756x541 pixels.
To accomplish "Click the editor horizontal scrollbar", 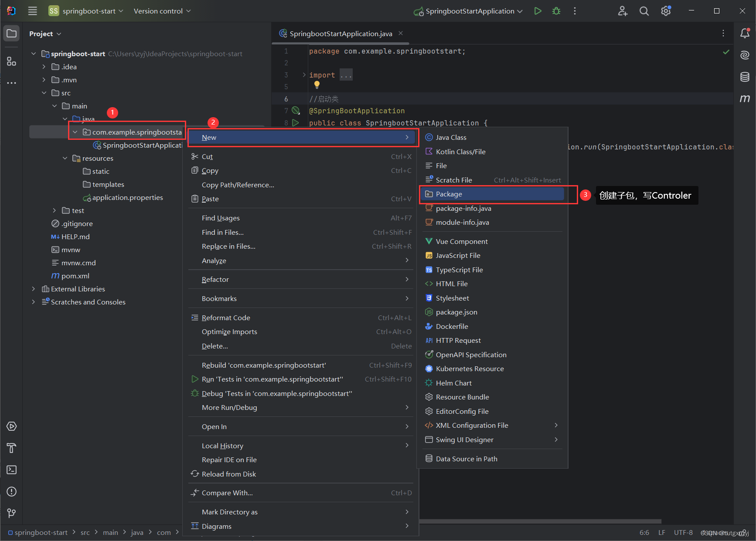I will [540, 521].
